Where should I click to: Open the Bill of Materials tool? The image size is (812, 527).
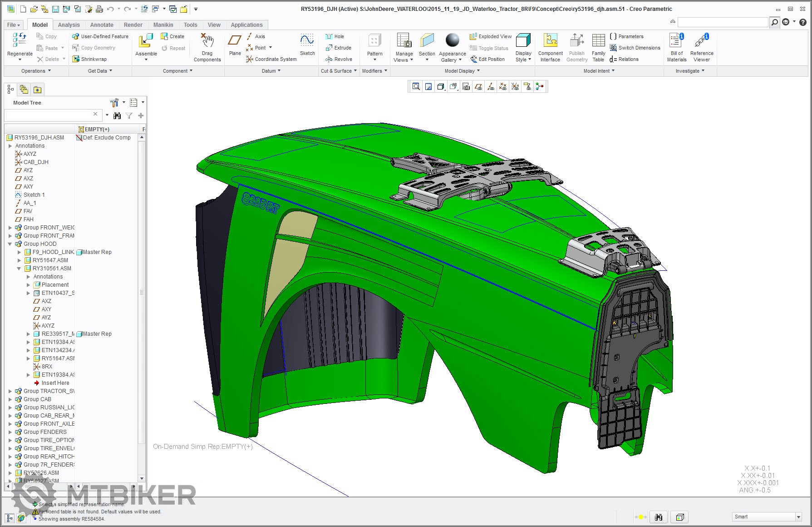[676, 41]
